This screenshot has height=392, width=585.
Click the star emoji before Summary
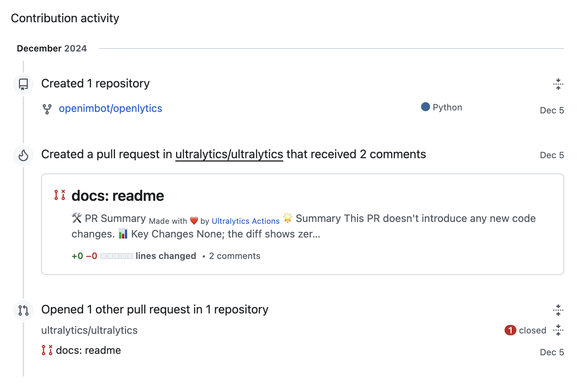tap(288, 217)
